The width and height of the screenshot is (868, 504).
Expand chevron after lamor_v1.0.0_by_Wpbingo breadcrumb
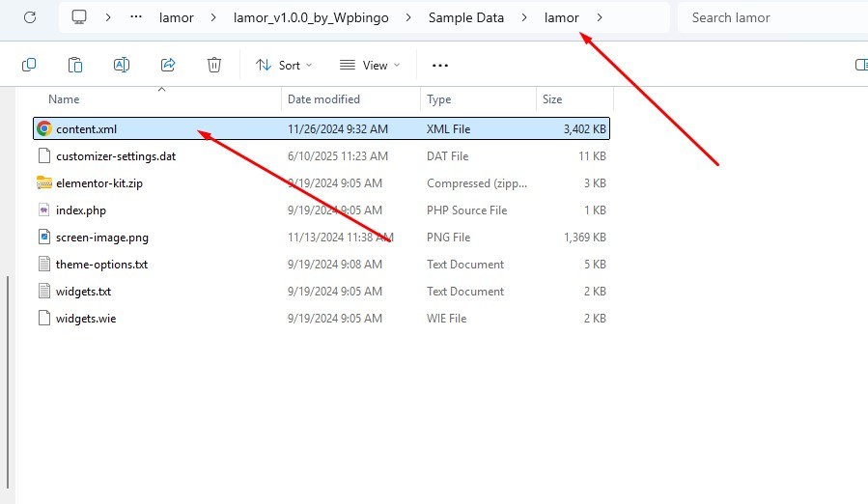408,17
